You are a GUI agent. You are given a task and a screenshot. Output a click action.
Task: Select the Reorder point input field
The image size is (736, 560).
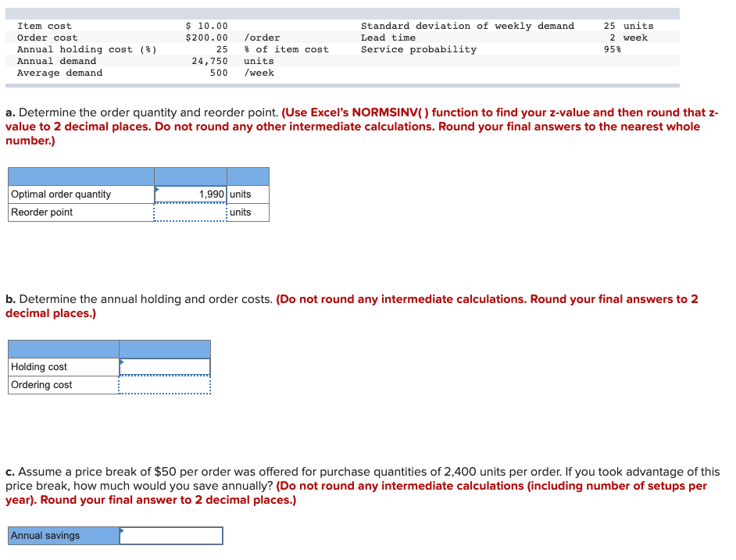(191, 212)
